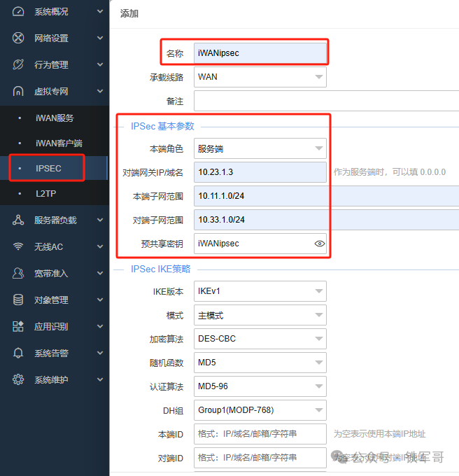Open the 随机函数 MD5 dropdown
This screenshot has width=459, height=476.
260,363
